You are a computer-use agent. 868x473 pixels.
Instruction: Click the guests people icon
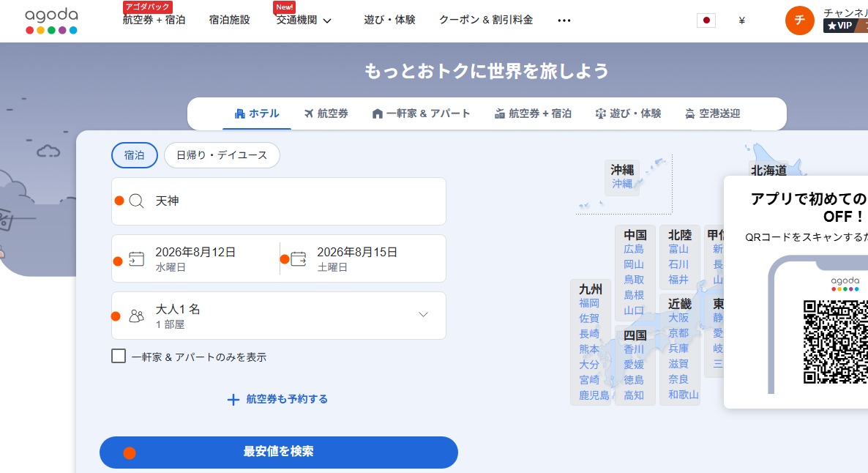tap(136, 316)
